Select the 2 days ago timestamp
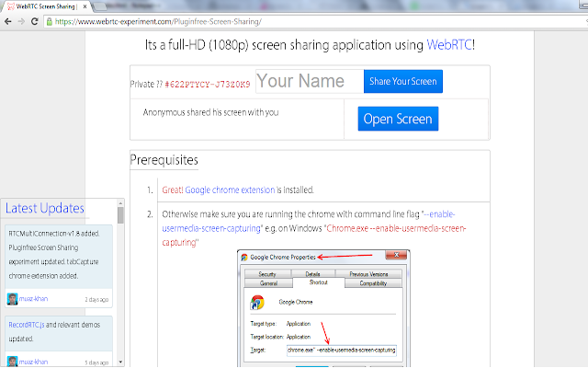Image resolution: width=588 pixels, height=368 pixels. (96, 299)
